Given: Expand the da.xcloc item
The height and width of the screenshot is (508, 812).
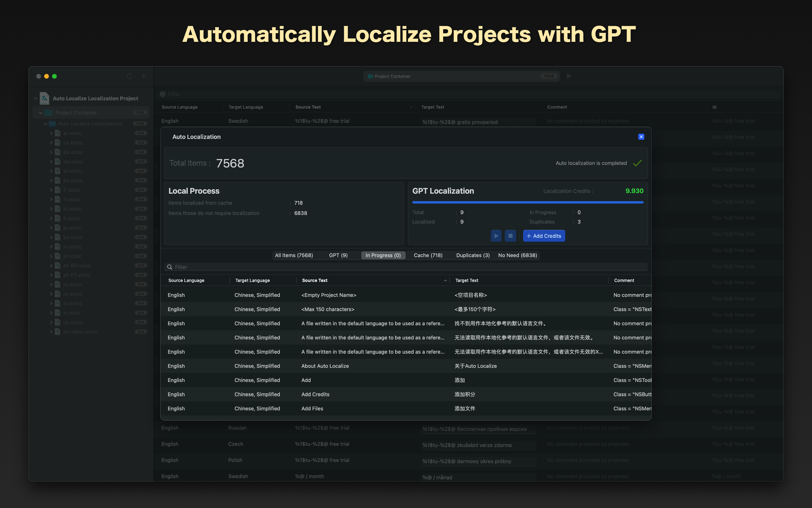Looking at the screenshot, I should tap(51, 152).
